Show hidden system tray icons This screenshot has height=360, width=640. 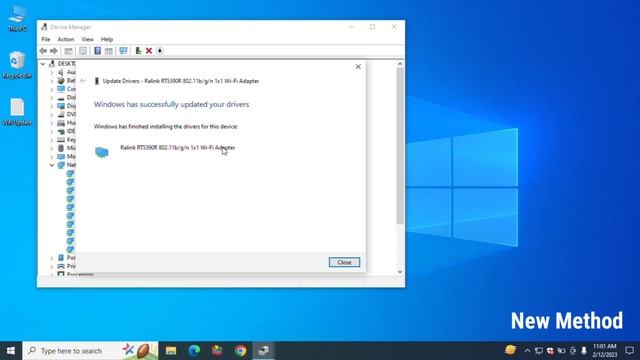click(527, 351)
